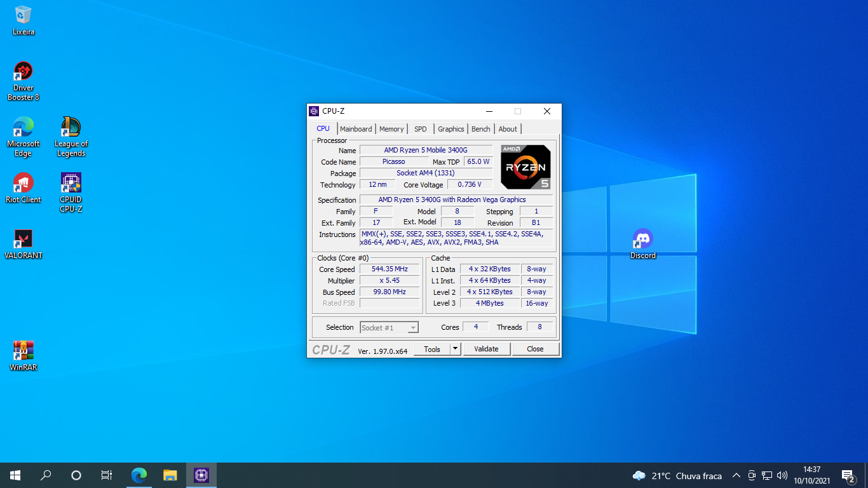868x488 pixels.
Task: Click the Package value Socket AM4 (1331)
Action: point(426,173)
